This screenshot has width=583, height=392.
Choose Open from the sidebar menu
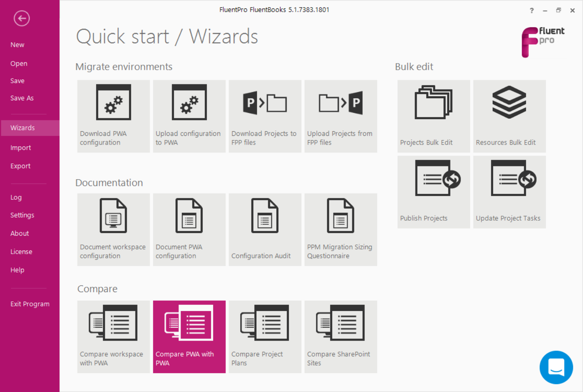coord(19,64)
